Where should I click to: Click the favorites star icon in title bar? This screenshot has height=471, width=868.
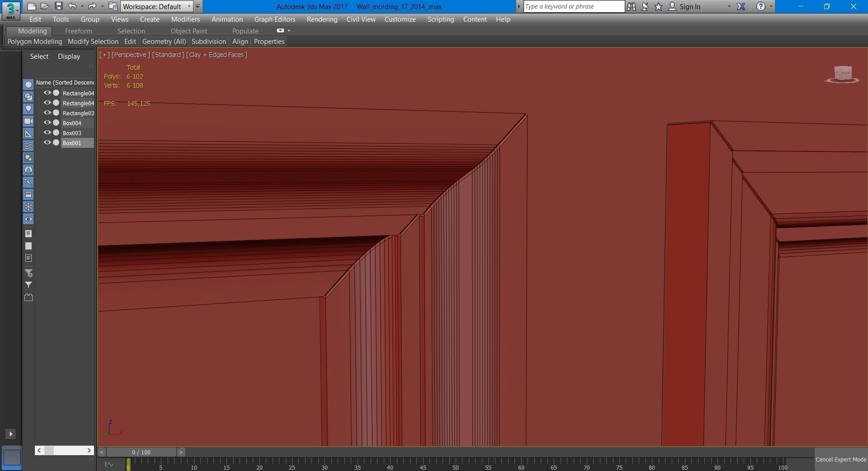[x=659, y=6]
